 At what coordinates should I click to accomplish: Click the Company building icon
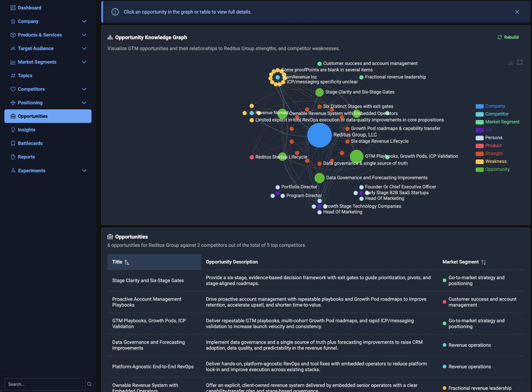tap(13, 21)
